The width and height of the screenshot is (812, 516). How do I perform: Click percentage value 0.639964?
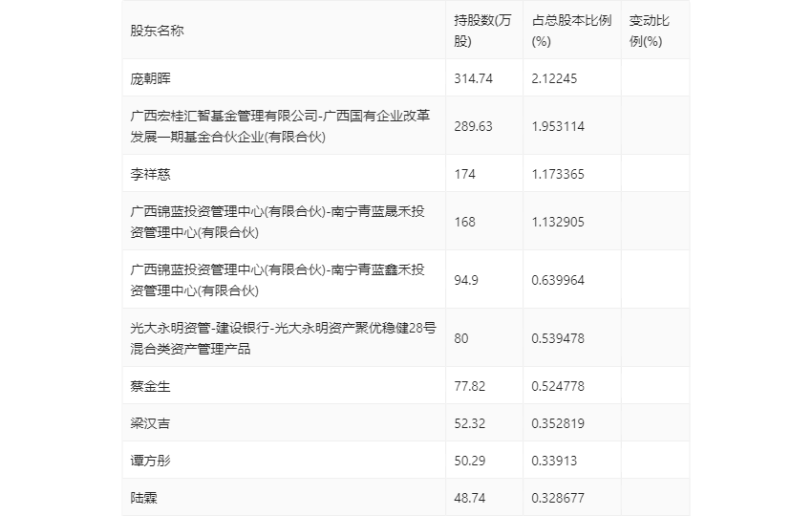point(558,280)
